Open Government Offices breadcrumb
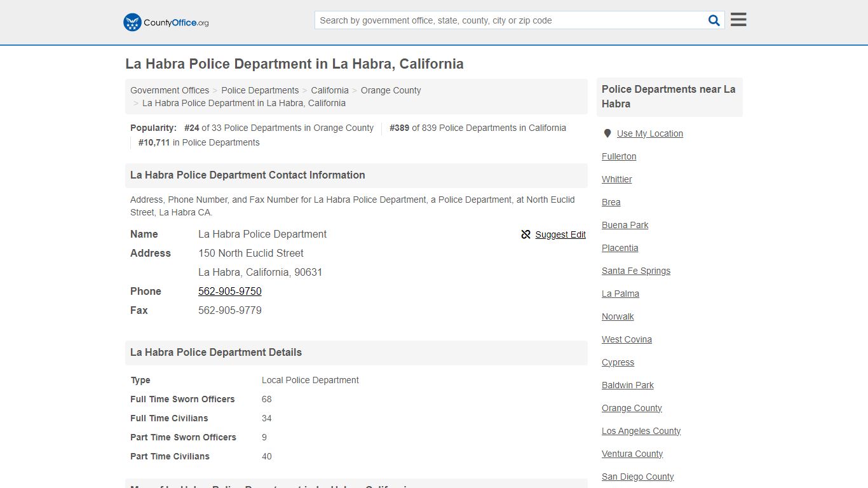The image size is (868, 488). coord(170,90)
